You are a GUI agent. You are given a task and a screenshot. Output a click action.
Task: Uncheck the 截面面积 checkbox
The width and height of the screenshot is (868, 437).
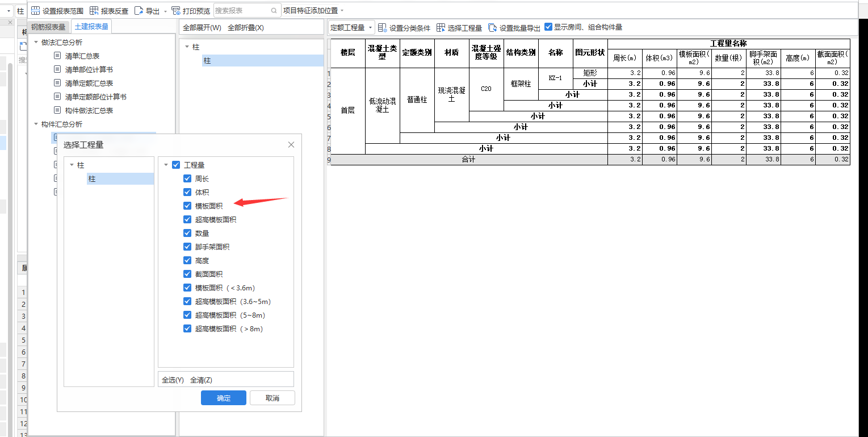187,274
